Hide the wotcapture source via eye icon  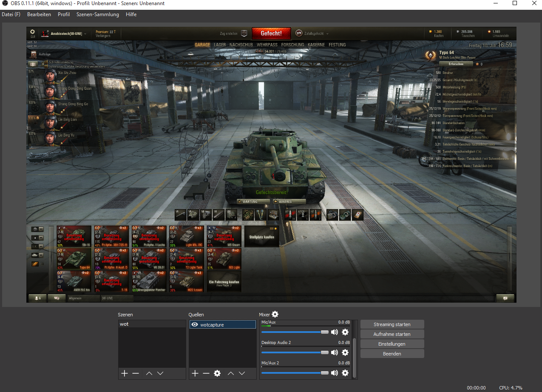click(195, 325)
